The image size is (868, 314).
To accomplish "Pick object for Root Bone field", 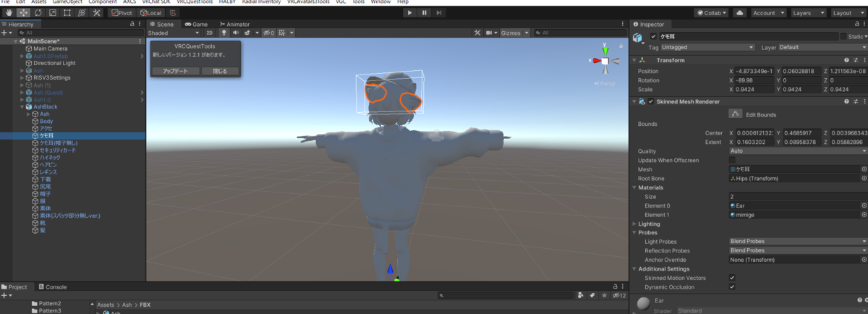I will 864,177.
